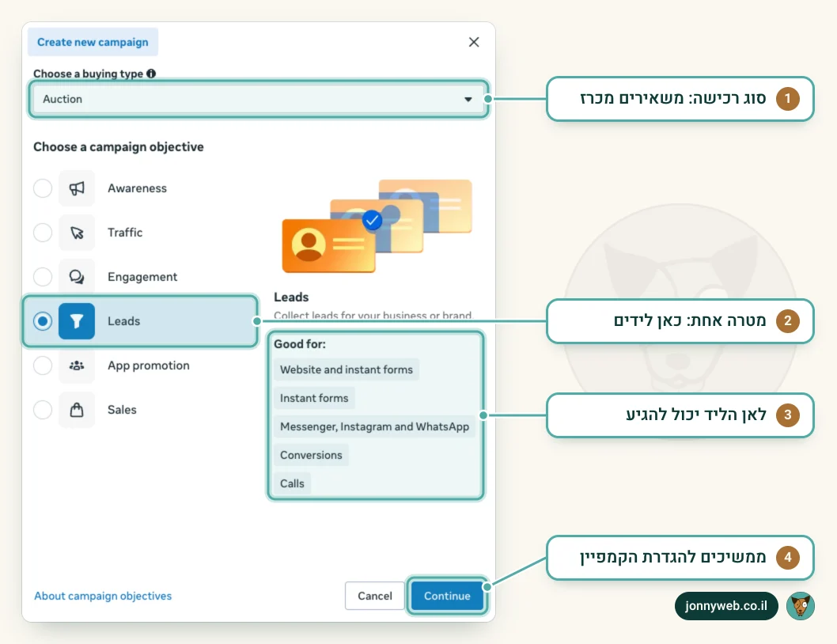837x644 pixels.
Task: Click the Create new campaign title tab
Action: pyautogui.click(x=93, y=42)
